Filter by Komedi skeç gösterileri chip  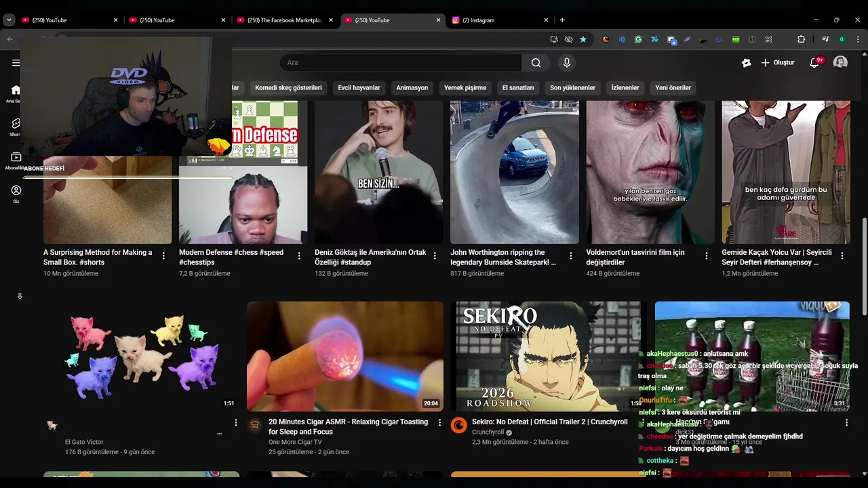[x=288, y=87]
